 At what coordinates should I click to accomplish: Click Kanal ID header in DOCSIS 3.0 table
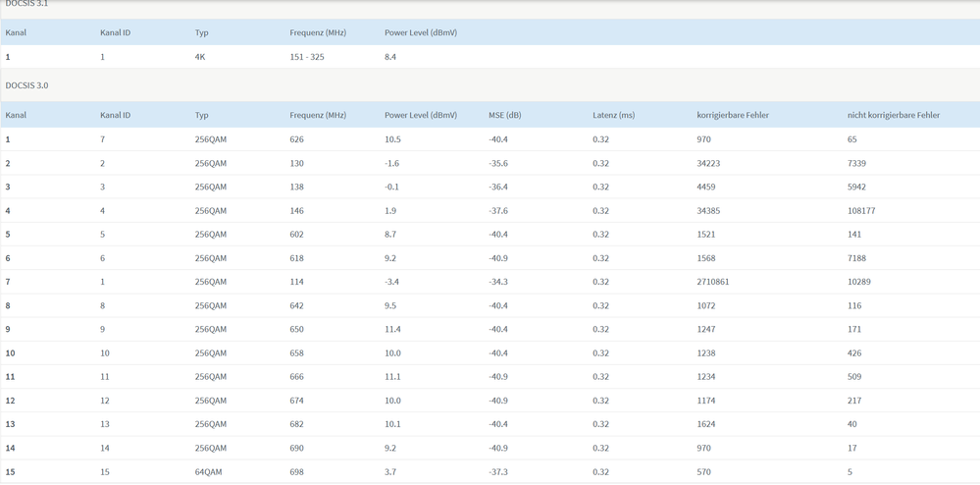(x=115, y=115)
